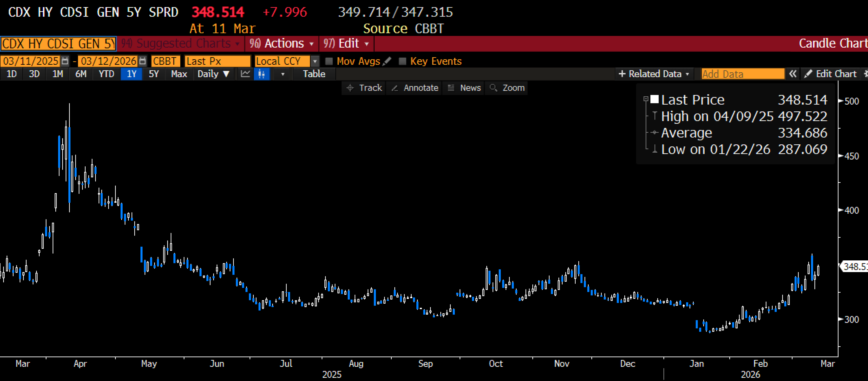This screenshot has height=381, width=868.
Task: Switch to line chart view
Action: tap(245, 74)
